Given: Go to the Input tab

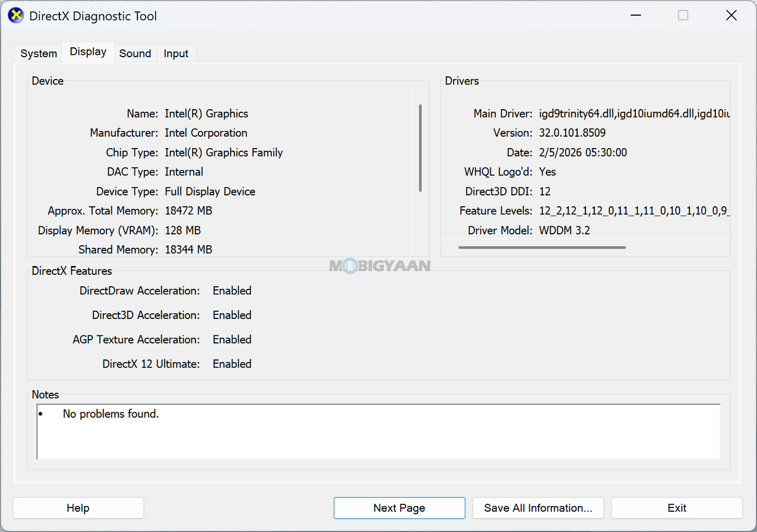Looking at the screenshot, I should point(176,54).
